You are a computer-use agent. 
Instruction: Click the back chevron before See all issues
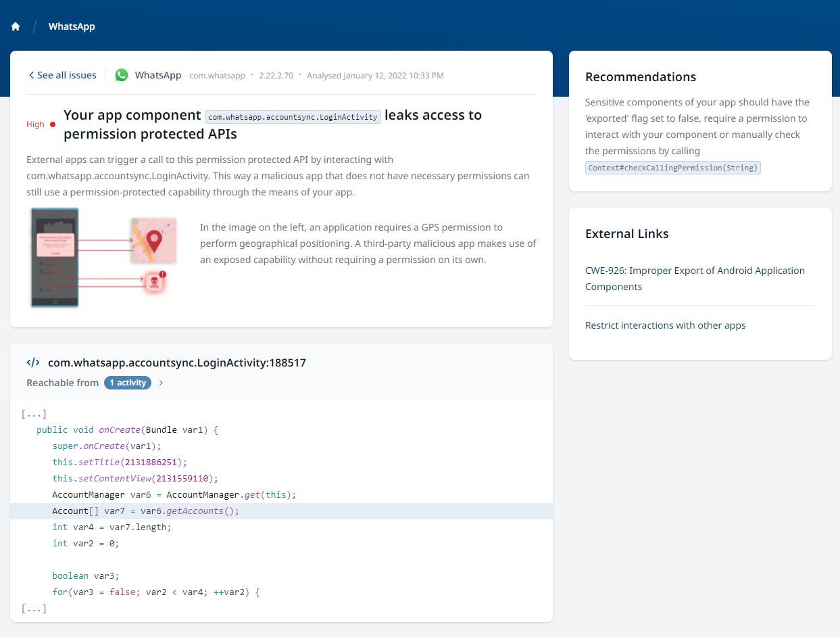coord(31,75)
